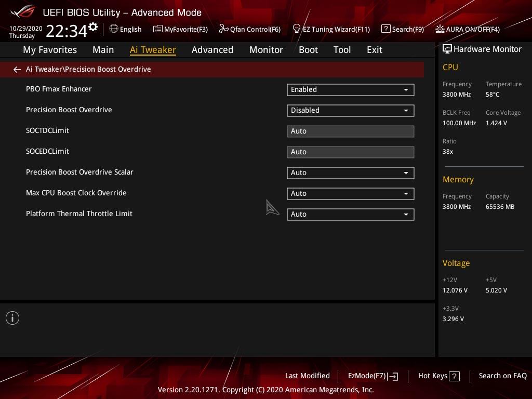Open Max CPU Boost Clock Override dropdown

point(351,193)
